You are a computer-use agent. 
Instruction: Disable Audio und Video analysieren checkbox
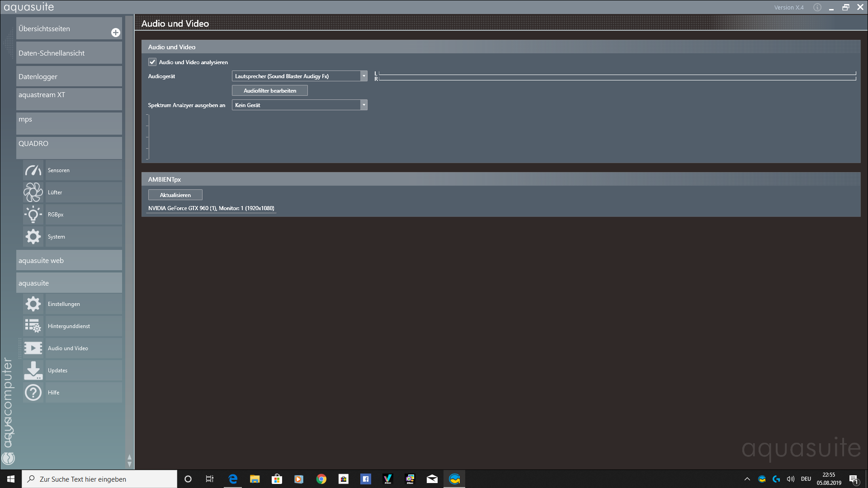click(x=152, y=62)
